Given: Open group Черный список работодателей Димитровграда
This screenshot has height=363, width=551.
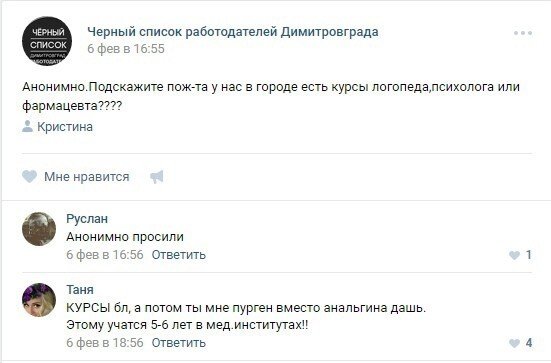Looking at the screenshot, I should click(233, 32).
